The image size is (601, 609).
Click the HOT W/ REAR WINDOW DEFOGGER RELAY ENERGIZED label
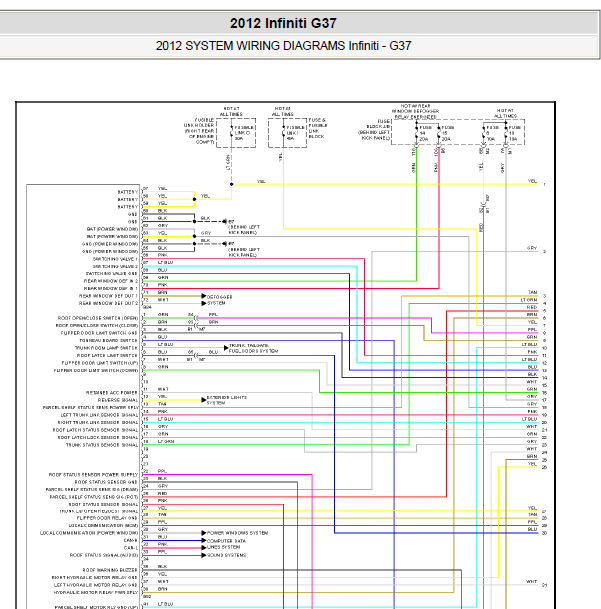[415, 111]
